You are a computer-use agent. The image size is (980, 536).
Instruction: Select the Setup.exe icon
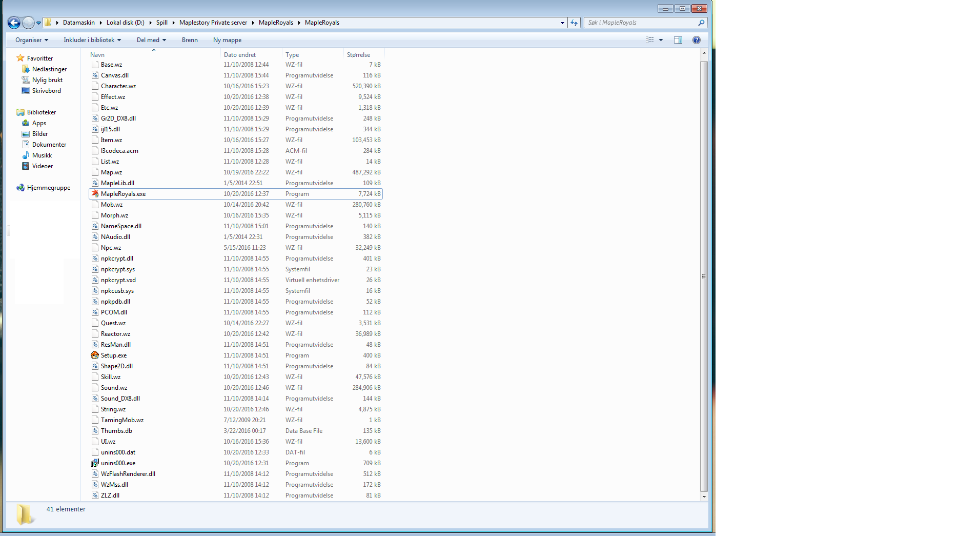click(x=95, y=355)
